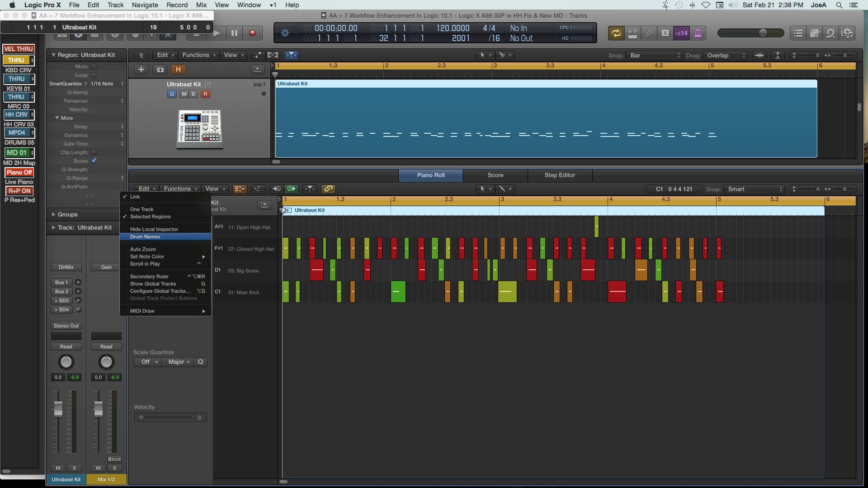868x488 pixels.
Task: Open the Drag Overlap dropdown
Action: point(726,55)
